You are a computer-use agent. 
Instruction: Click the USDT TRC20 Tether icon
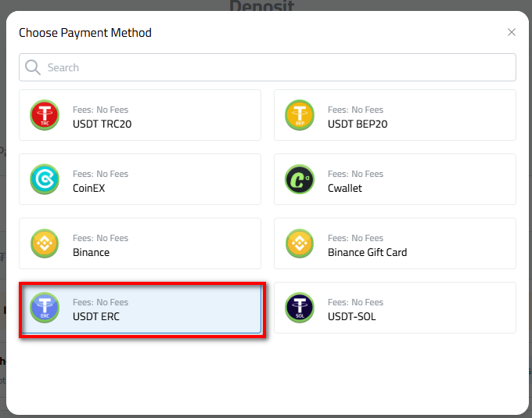pyautogui.click(x=45, y=115)
